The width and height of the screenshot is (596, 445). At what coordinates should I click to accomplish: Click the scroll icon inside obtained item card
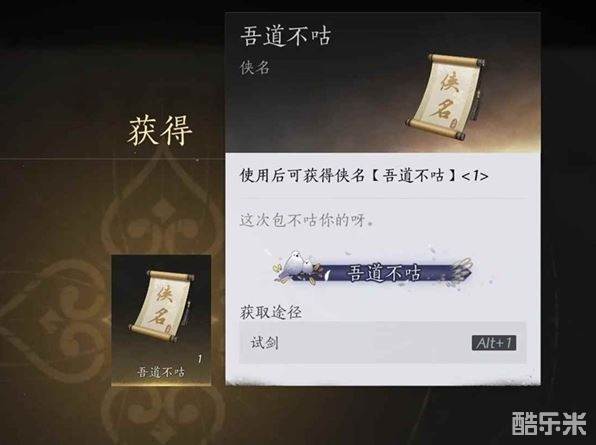tap(161, 306)
